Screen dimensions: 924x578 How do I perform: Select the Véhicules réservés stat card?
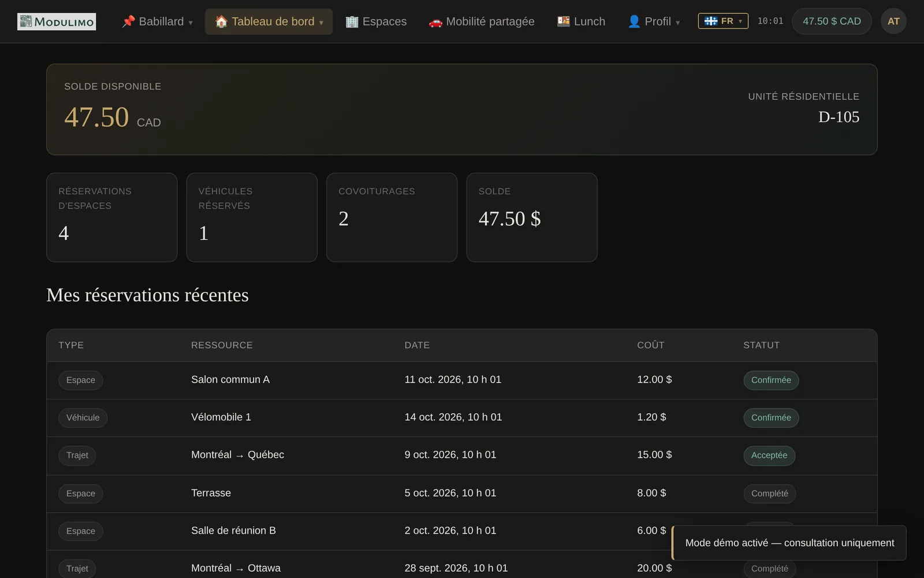[x=252, y=217]
